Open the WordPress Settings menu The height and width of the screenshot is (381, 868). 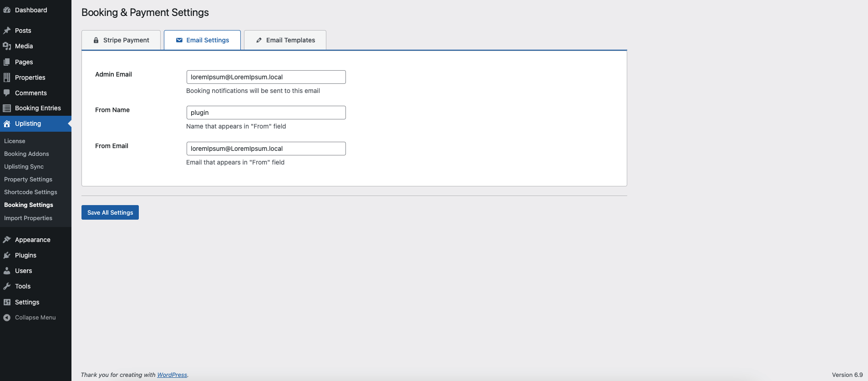(36, 302)
